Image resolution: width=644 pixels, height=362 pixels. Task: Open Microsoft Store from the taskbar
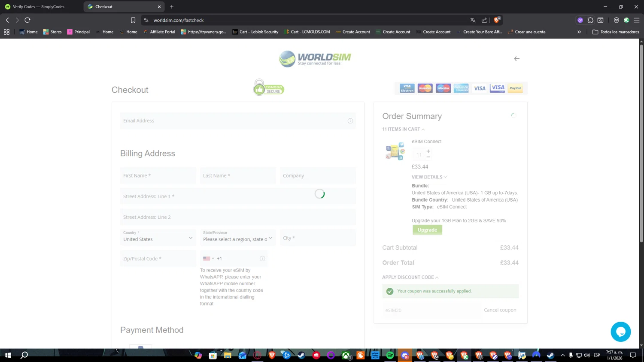pyautogui.click(x=213, y=355)
